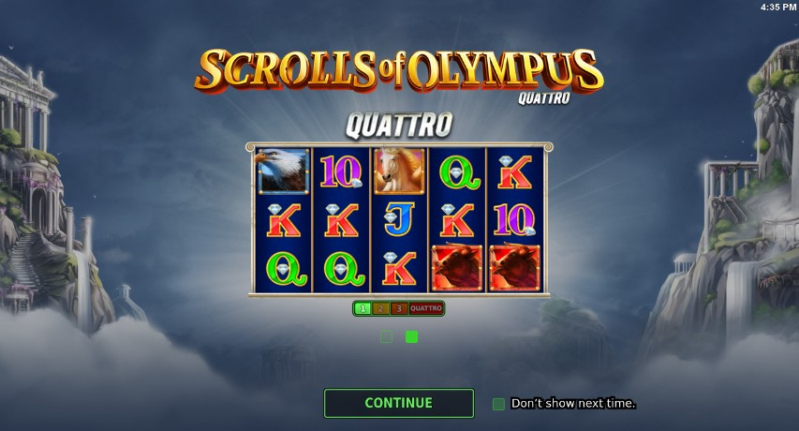Click the CONTINUE button
This screenshot has height=431, width=799.
(x=399, y=403)
